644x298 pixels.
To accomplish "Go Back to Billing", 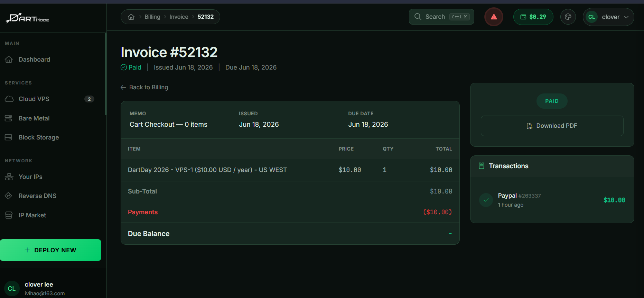I will coord(144,88).
